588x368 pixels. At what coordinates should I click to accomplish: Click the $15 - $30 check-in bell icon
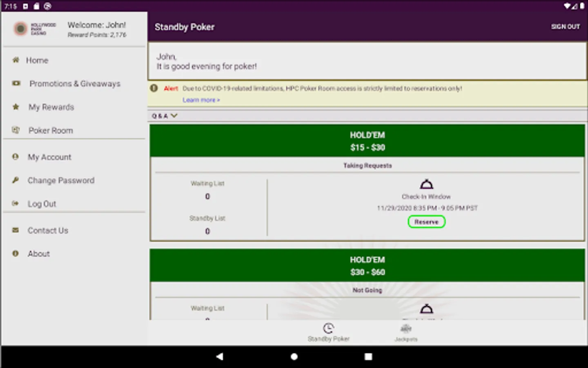[x=426, y=184]
